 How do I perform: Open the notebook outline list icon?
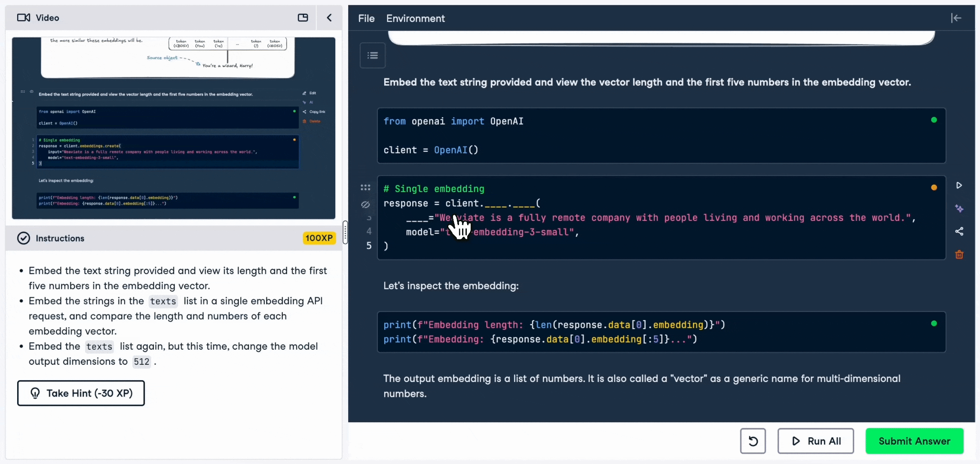tap(372, 55)
